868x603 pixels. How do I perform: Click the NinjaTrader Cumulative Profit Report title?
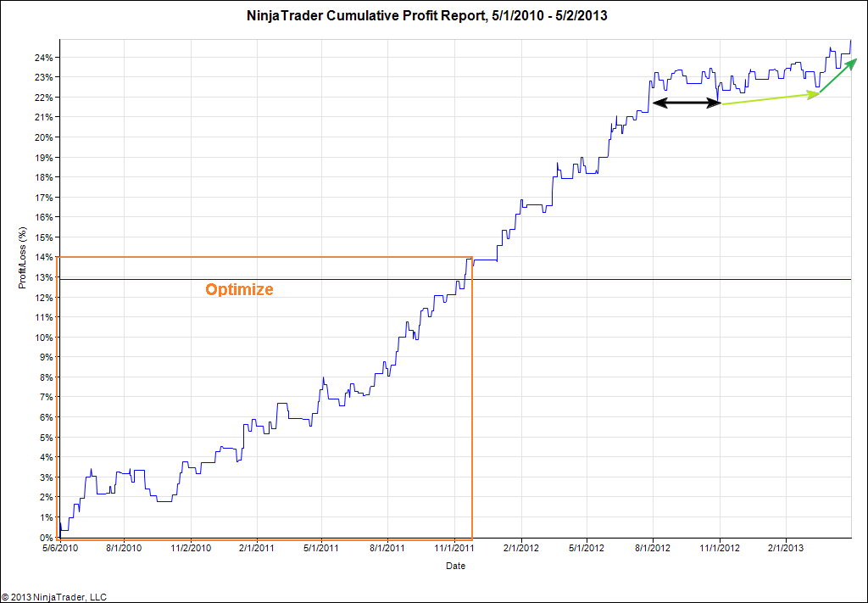(427, 16)
